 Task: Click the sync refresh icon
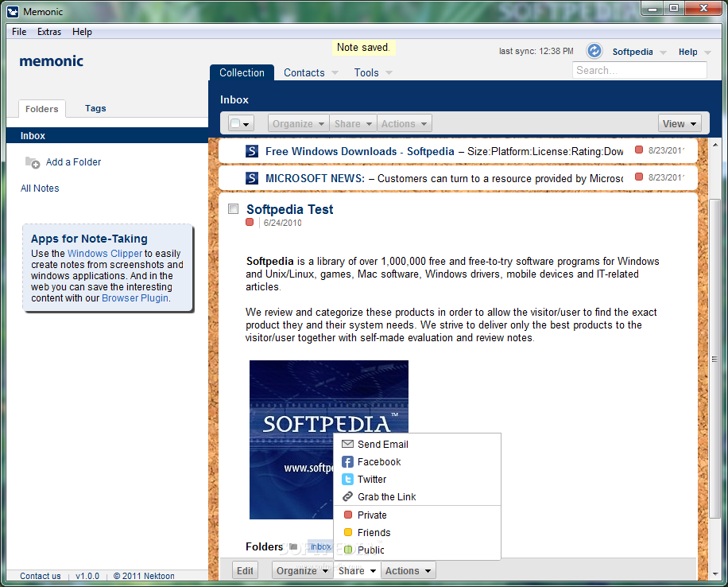[594, 51]
